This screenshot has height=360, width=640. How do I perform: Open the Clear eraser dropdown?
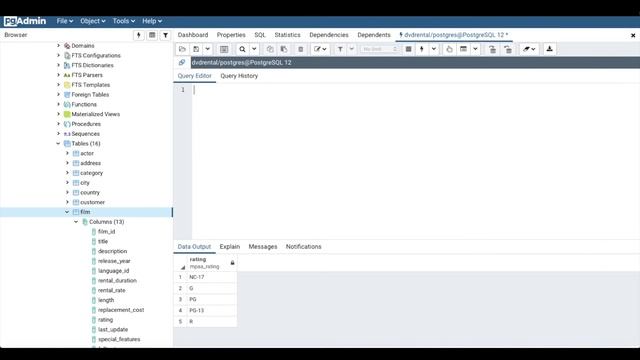click(x=529, y=49)
